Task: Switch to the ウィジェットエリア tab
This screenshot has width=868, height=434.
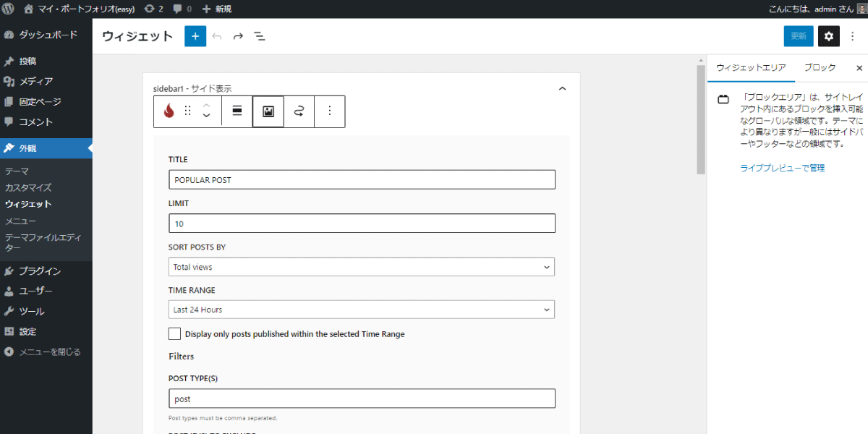Action: coord(751,67)
